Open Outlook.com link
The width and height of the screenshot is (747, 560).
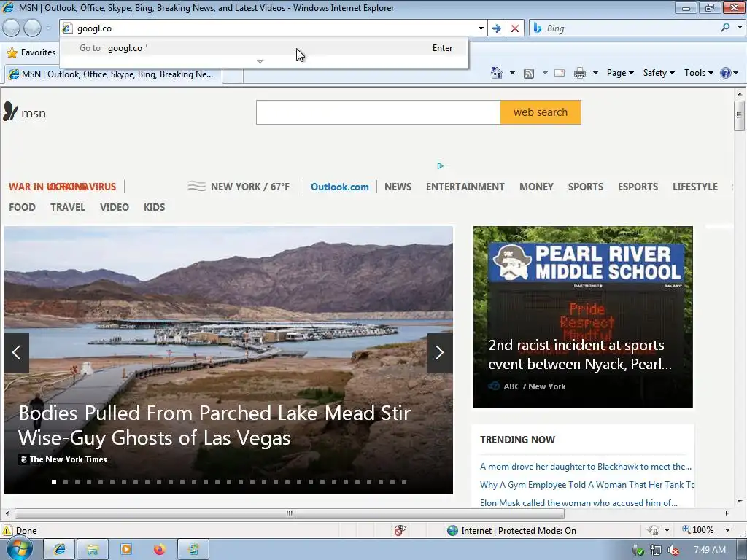pyautogui.click(x=340, y=187)
